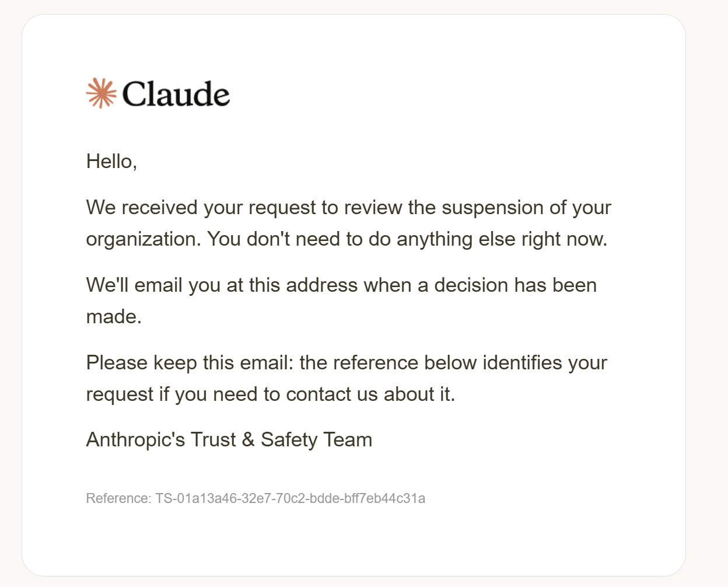Click the orange Claude starburst logo icon
Screen dimensions: 728x587
click(x=101, y=93)
